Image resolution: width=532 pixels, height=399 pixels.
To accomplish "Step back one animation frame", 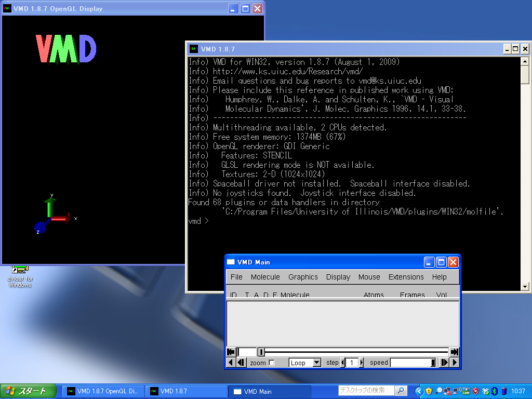I will tap(241, 363).
